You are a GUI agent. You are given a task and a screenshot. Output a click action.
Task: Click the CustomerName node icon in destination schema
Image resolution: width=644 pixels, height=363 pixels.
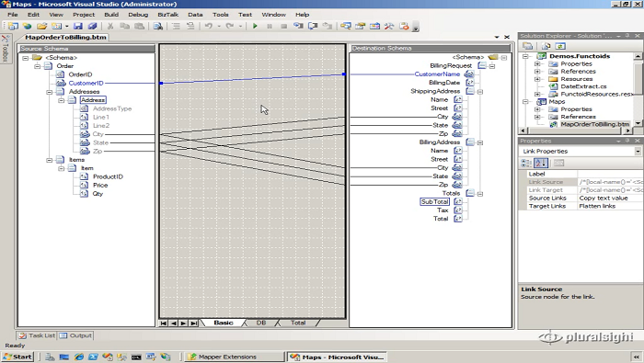468,74
